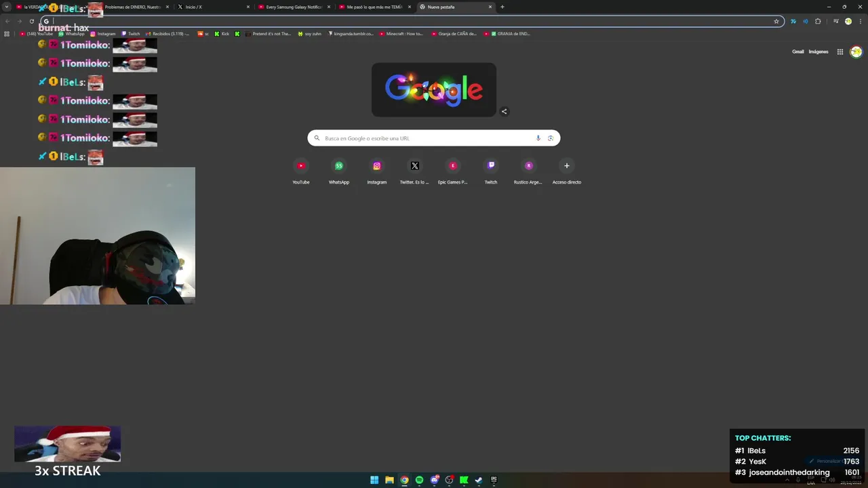Open Epic Games Launcher from the taskbar
Image resolution: width=868 pixels, height=488 pixels.
tap(494, 480)
